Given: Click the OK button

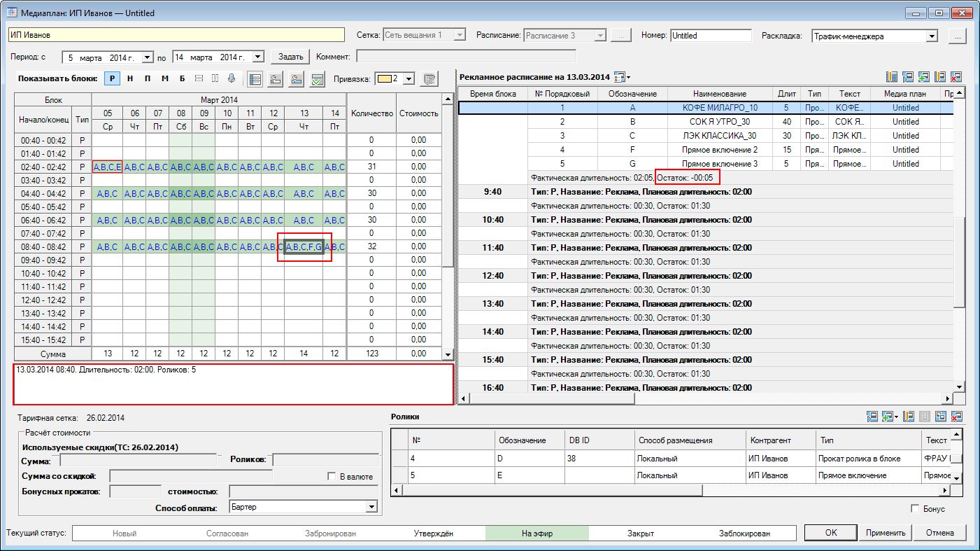Looking at the screenshot, I should coord(830,533).
